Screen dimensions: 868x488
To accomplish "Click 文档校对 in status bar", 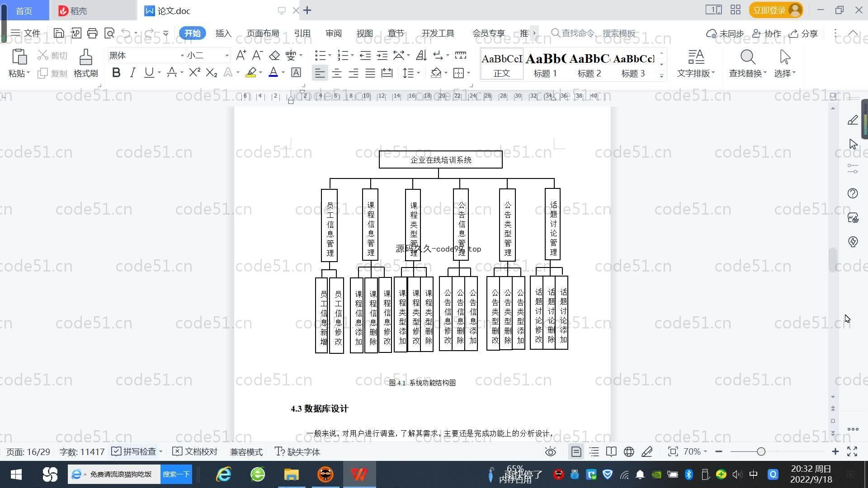I will [x=195, y=452].
